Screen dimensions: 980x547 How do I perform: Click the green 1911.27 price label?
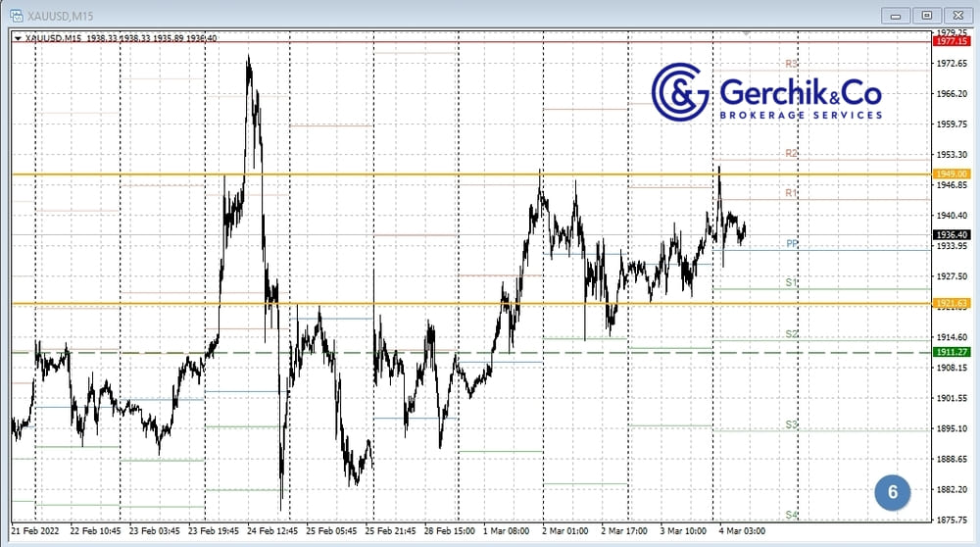point(953,351)
